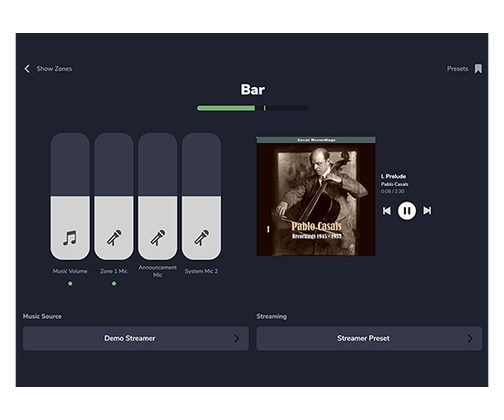Click the 0:08 / 2:30 time display
504x420 pixels.
click(x=393, y=192)
